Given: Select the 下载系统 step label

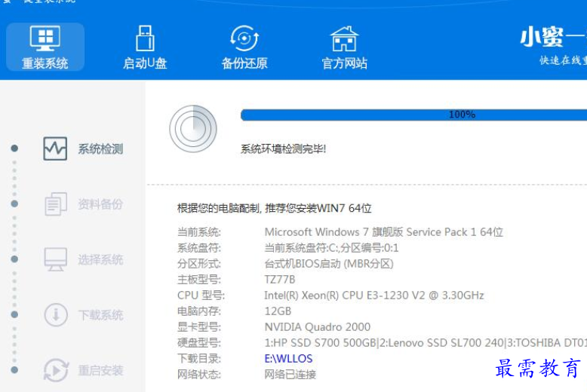Looking at the screenshot, I should (100, 315).
